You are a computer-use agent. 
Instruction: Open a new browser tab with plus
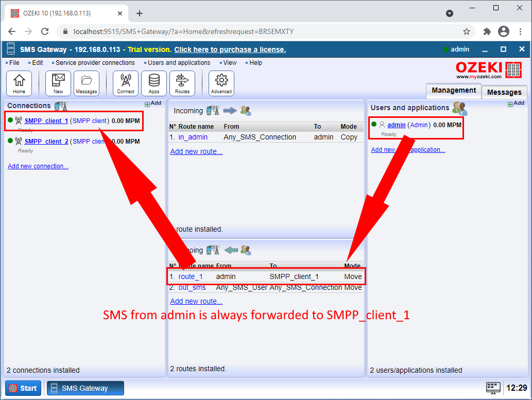[x=140, y=13]
